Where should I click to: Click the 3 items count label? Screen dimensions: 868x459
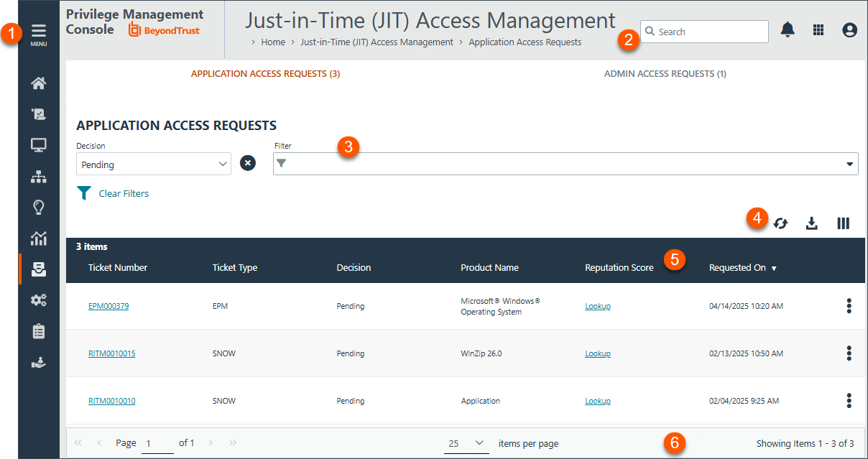click(x=92, y=246)
